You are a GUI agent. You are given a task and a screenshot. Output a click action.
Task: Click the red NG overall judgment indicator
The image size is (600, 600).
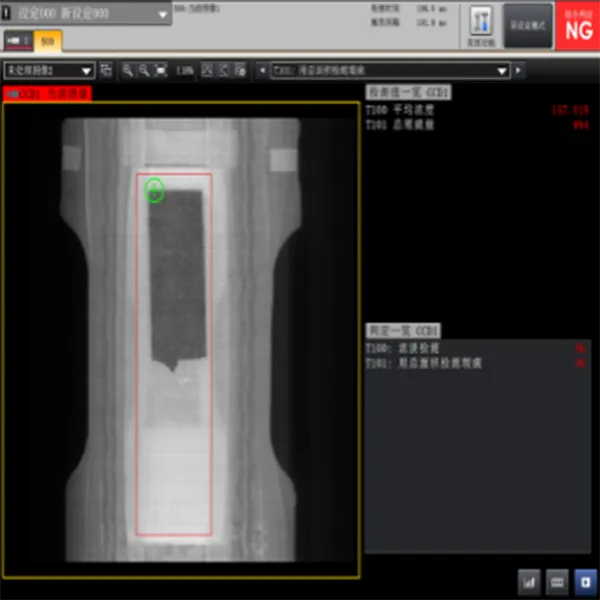tap(578, 26)
